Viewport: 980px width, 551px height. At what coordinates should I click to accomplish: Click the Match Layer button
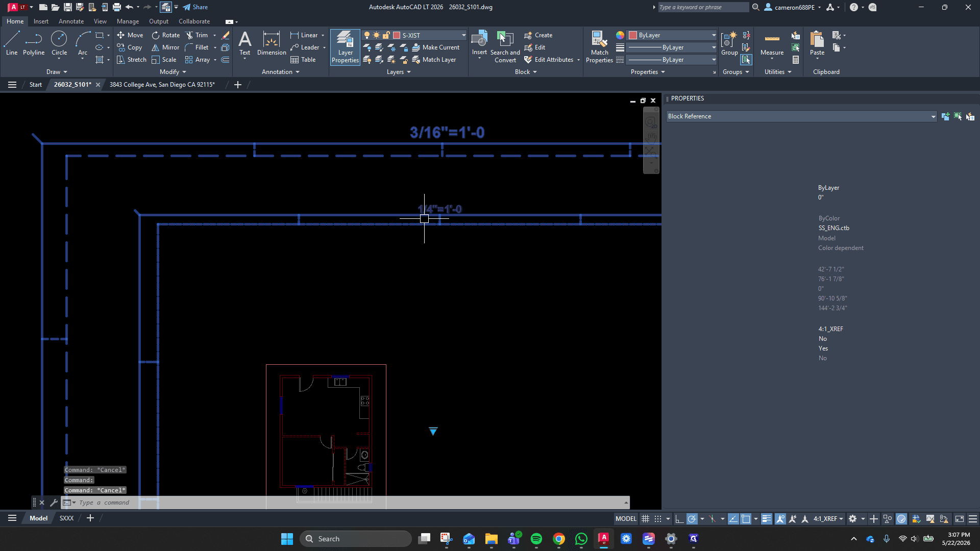coord(434,60)
